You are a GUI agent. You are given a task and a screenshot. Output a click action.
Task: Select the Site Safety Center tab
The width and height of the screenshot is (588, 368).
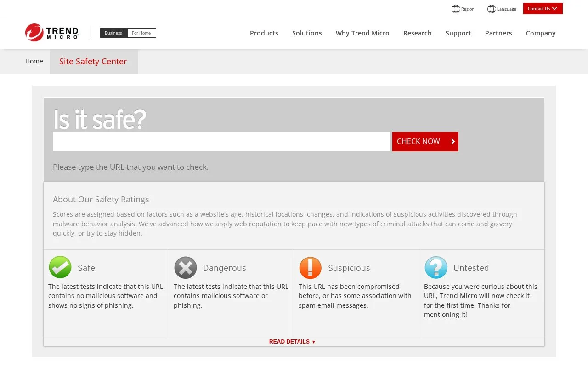(x=94, y=61)
